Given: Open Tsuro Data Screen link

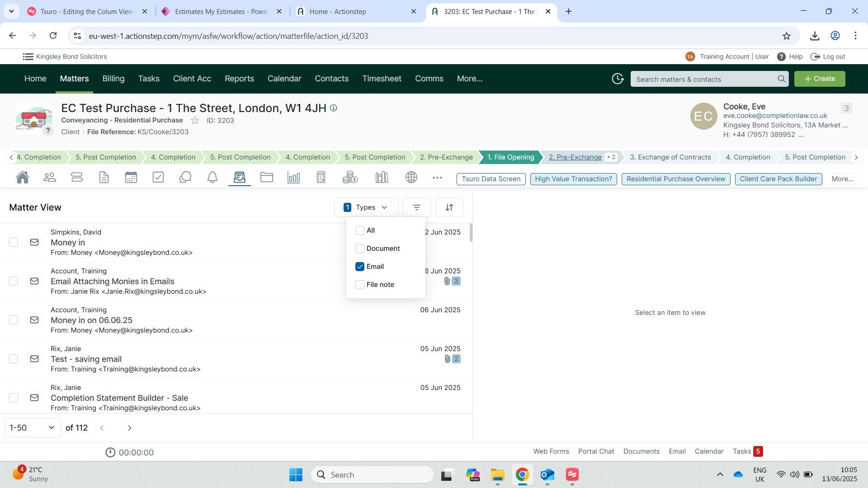Looking at the screenshot, I should (491, 179).
